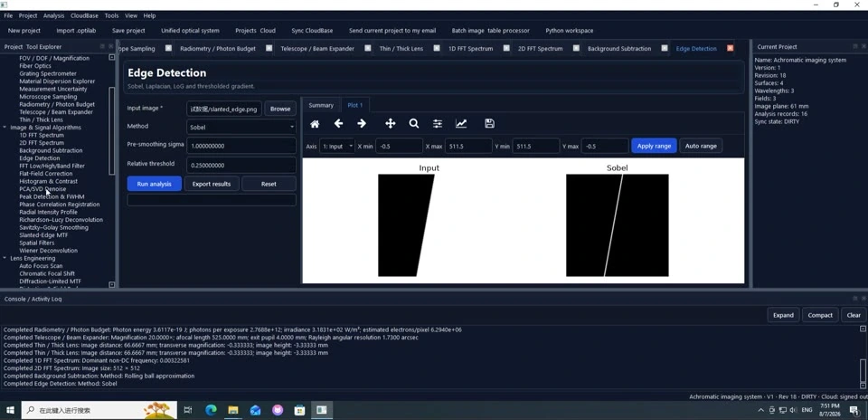Click the 'Sync state: DIRTY' text
Screen dimensions: 868x420
pos(777,121)
